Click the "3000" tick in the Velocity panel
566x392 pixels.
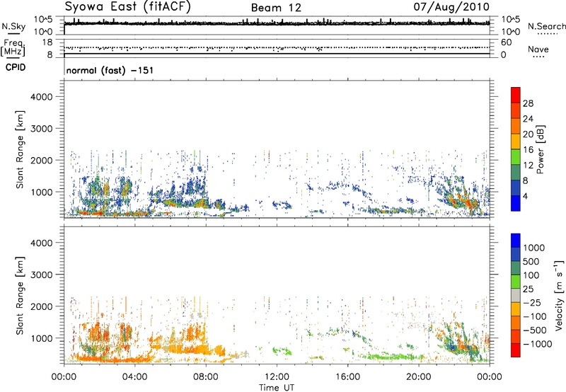click(41, 275)
